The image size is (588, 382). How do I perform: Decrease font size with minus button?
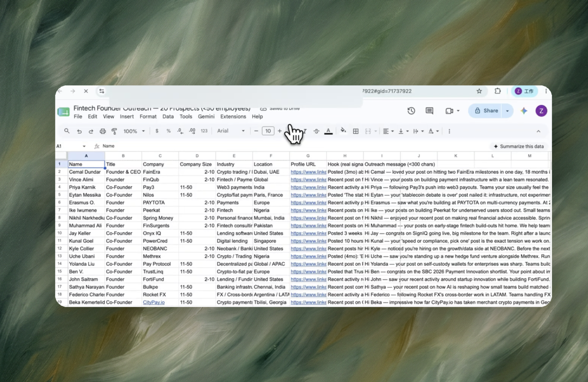tap(256, 131)
